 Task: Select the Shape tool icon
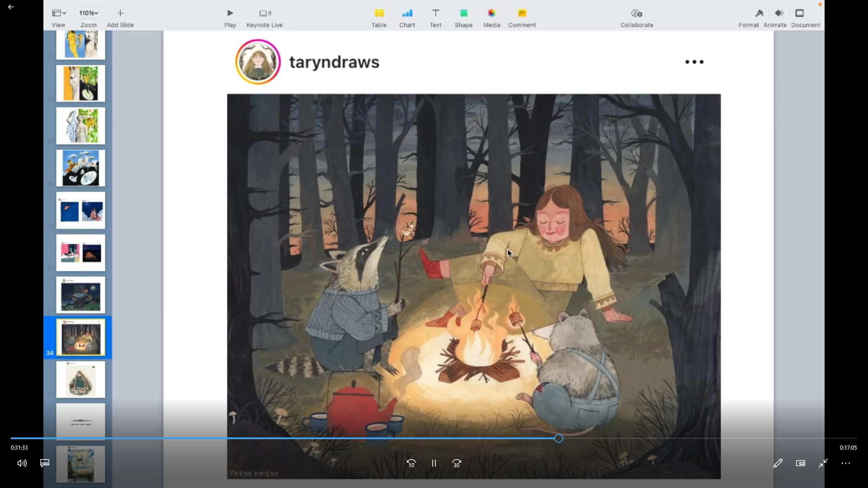point(463,14)
